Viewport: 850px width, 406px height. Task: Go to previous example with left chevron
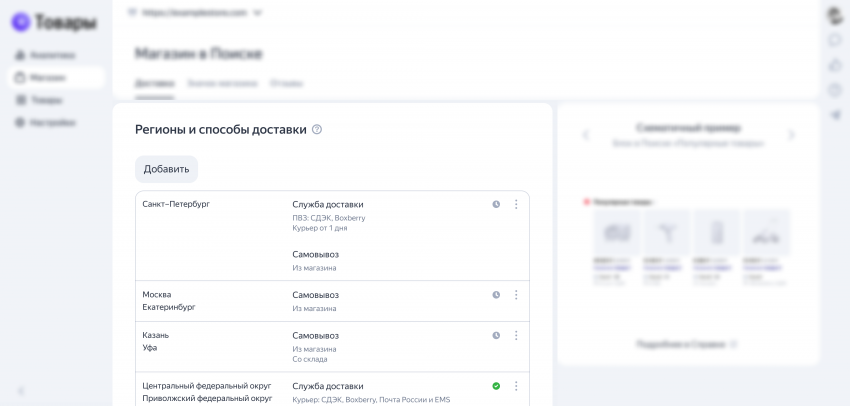(586, 135)
